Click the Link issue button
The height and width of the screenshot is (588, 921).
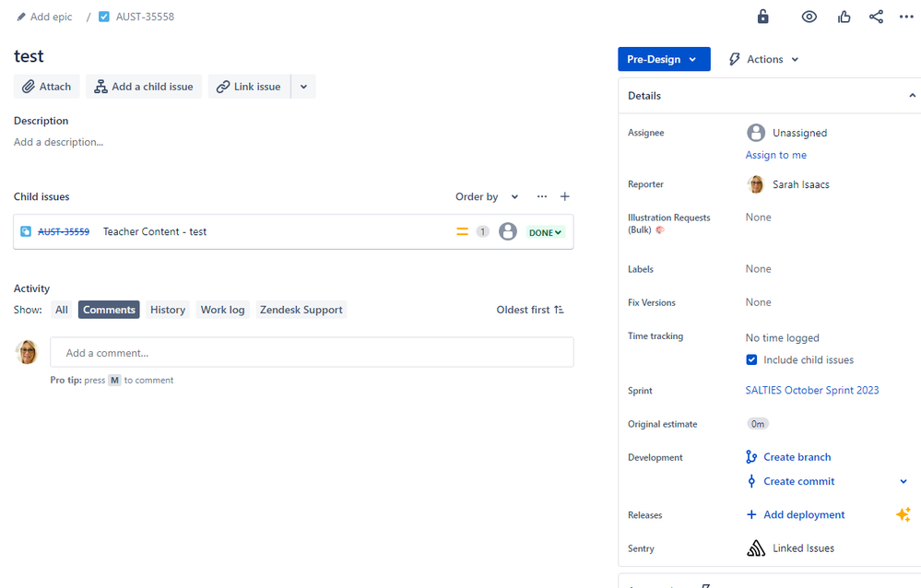point(249,87)
